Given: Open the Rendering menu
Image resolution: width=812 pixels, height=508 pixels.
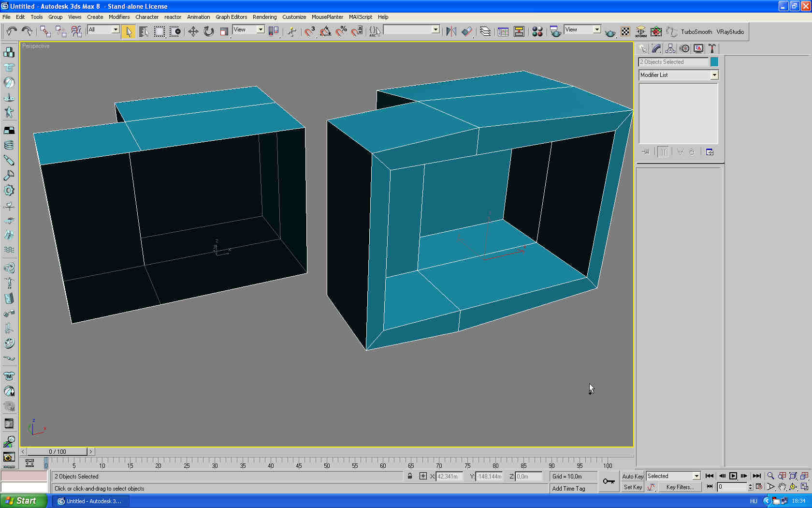Looking at the screenshot, I should coord(264,17).
